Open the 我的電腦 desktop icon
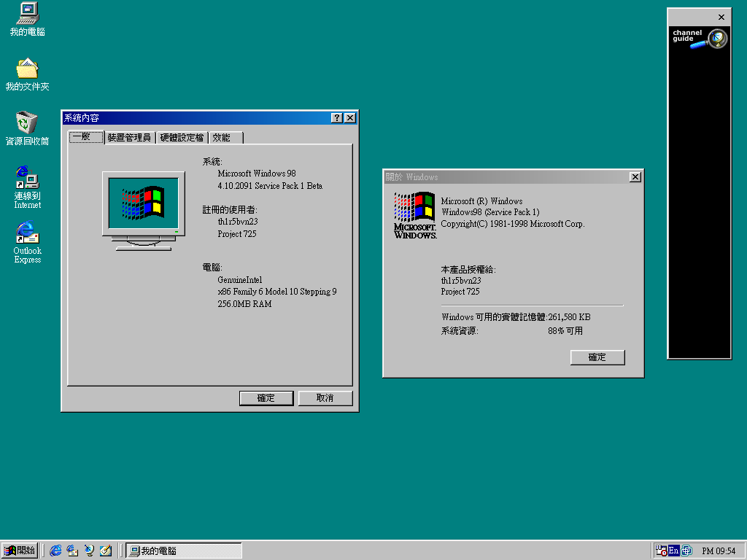Image resolution: width=747 pixels, height=560 pixels. coord(27,19)
